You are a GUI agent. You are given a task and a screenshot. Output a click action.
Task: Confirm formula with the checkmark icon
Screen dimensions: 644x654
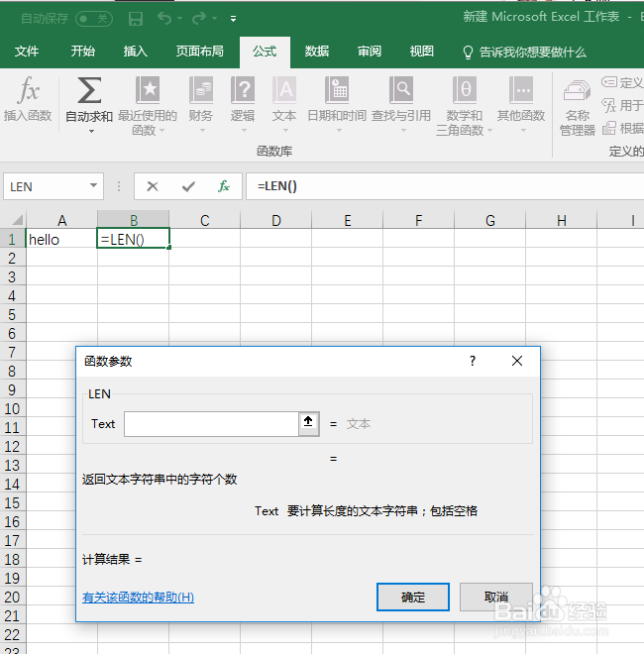pyautogui.click(x=188, y=186)
